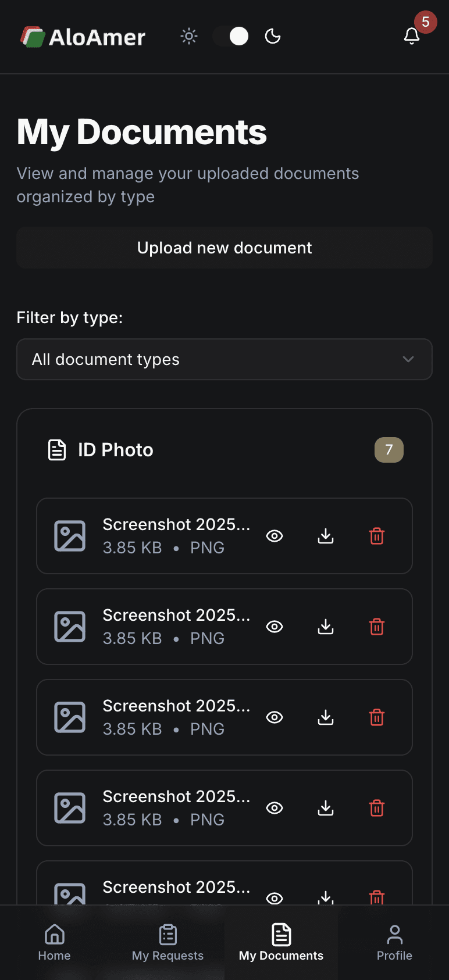
Task: Go to Home tab
Action: point(55,943)
